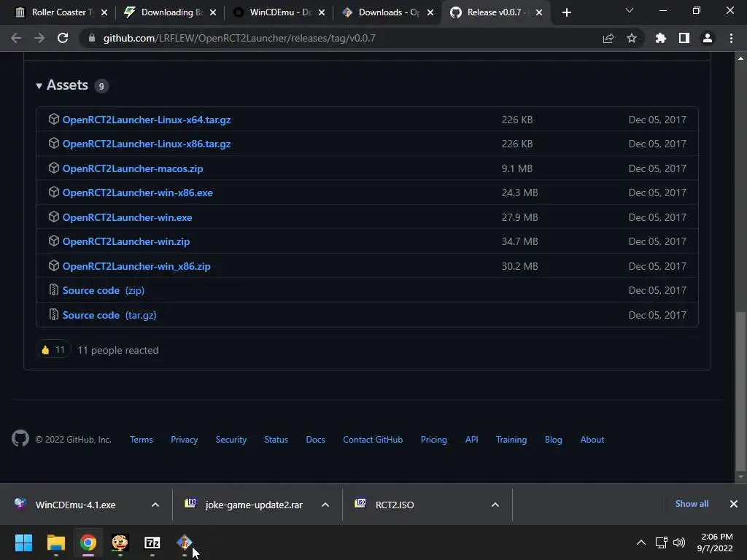Open the Windows Start menu
Screen dimensions: 747x560
[23, 542]
